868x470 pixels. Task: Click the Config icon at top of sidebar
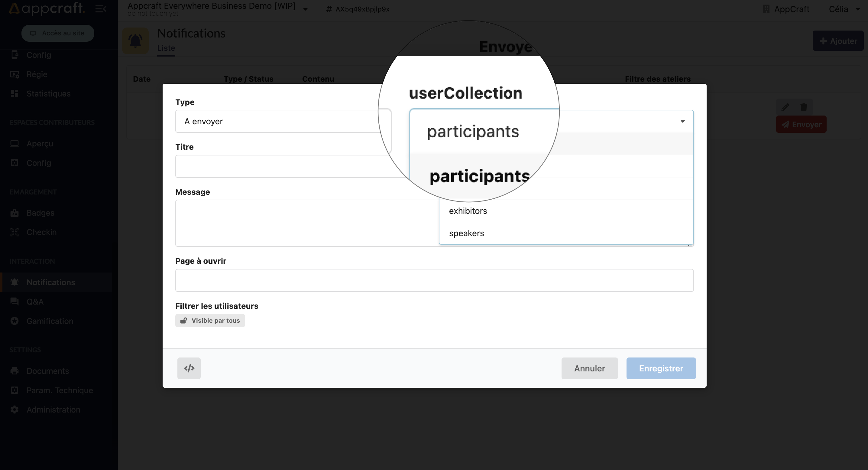tap(15, 54)
